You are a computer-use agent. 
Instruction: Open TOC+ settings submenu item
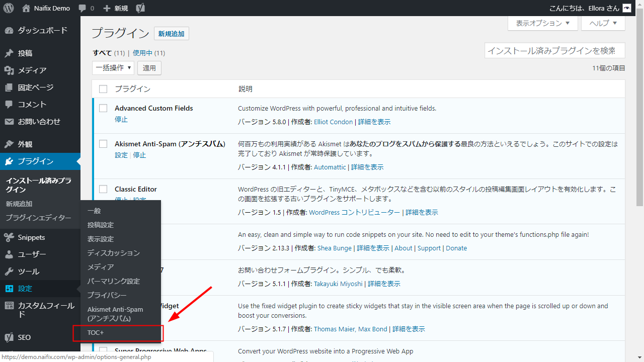96,333
